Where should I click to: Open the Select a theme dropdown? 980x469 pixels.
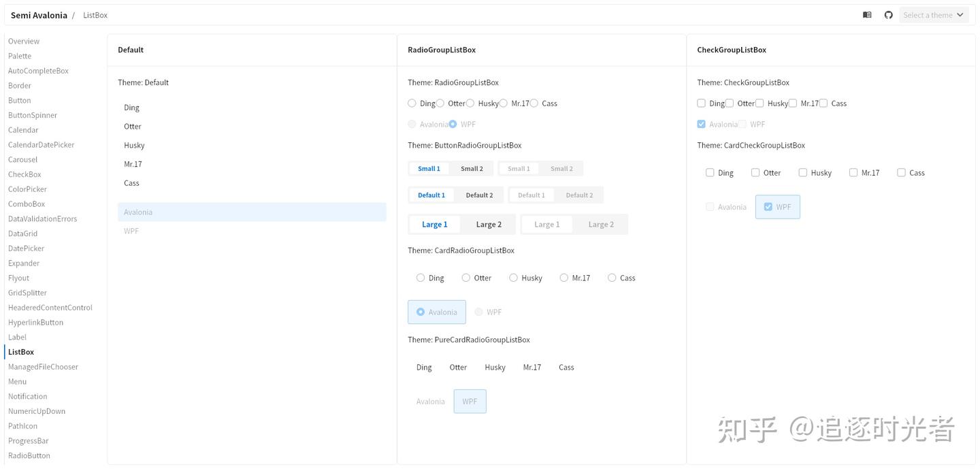[933, 15]
